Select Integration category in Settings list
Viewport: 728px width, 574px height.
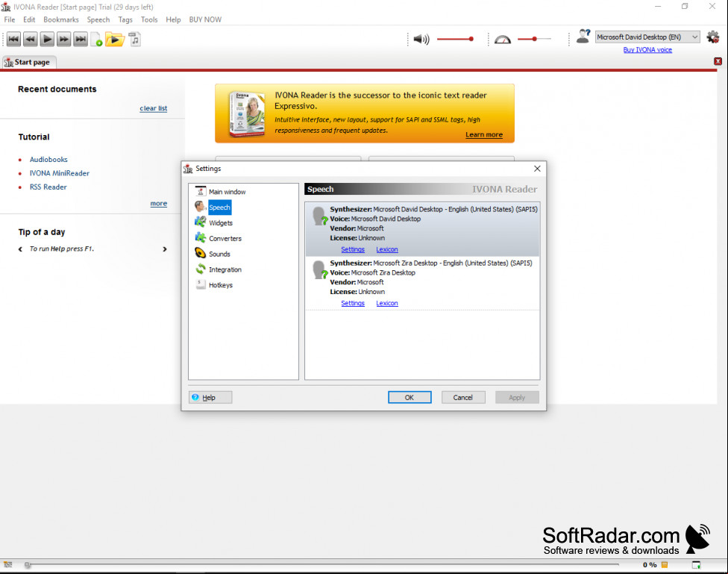[x=219, y=269]
